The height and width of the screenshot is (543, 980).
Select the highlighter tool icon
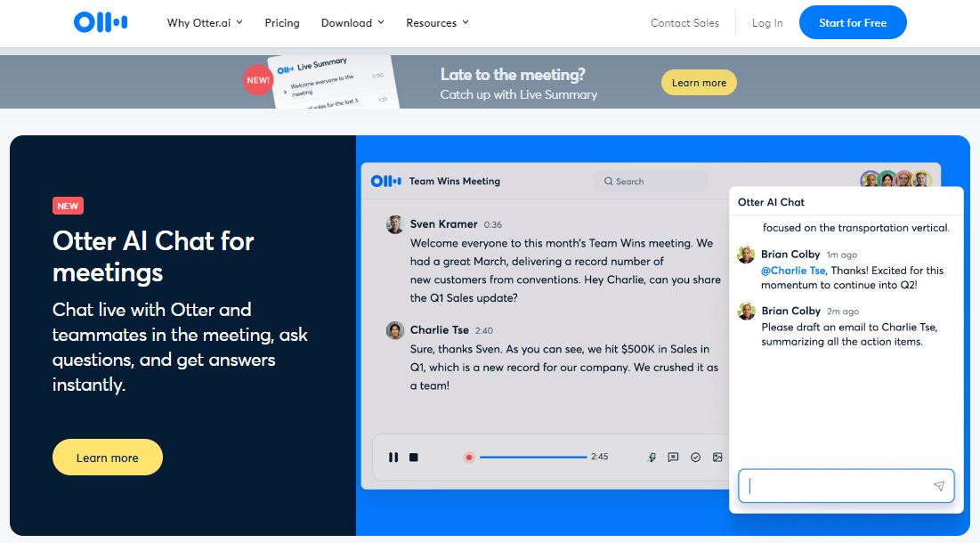[x=651, y=457]
